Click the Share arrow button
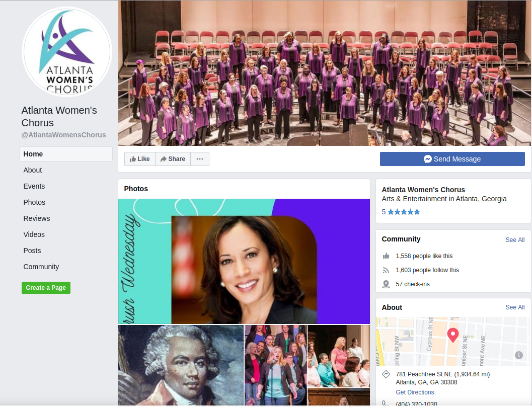 click(x=173, y=159)
